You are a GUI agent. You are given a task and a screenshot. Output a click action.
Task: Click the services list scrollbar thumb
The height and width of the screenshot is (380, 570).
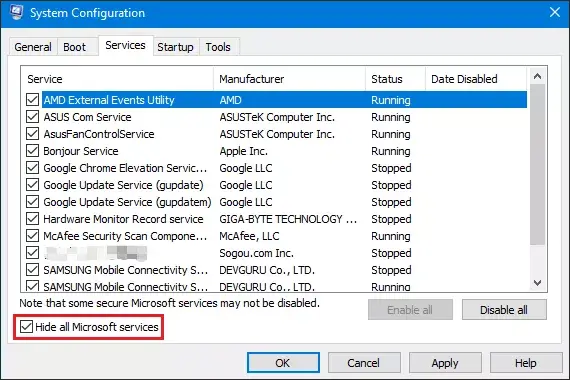[537, 164]
